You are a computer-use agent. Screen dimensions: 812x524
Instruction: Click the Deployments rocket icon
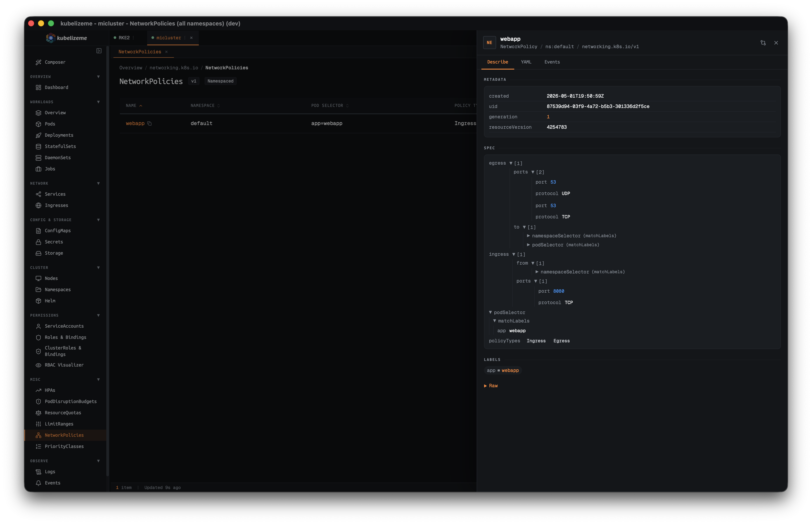38,135
